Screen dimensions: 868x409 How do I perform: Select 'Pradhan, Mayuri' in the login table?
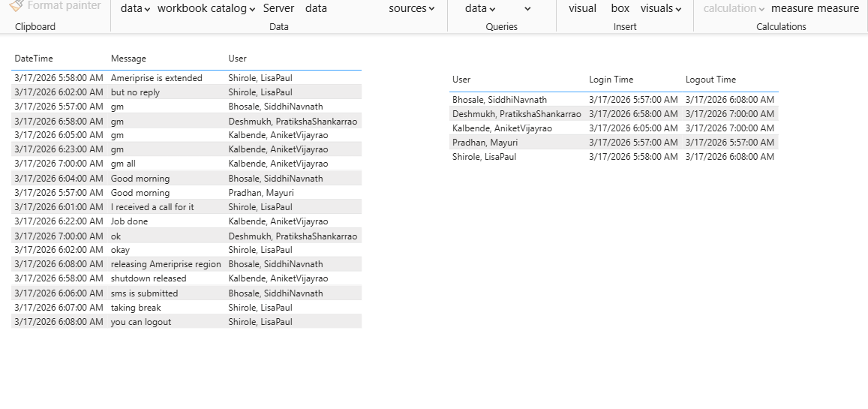(485, 143)
